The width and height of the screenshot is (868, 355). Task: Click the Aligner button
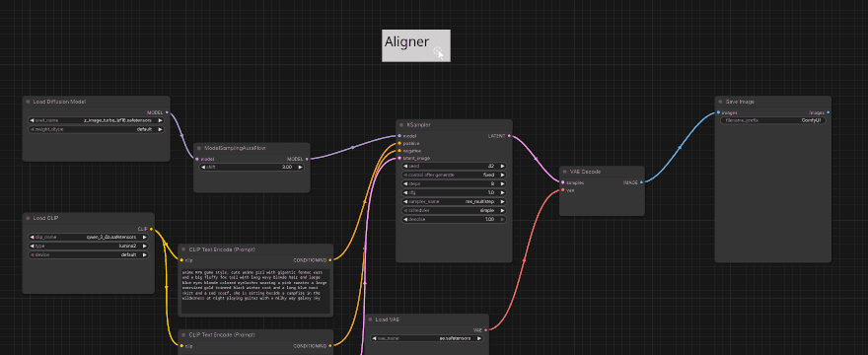(x=415, y=45)
